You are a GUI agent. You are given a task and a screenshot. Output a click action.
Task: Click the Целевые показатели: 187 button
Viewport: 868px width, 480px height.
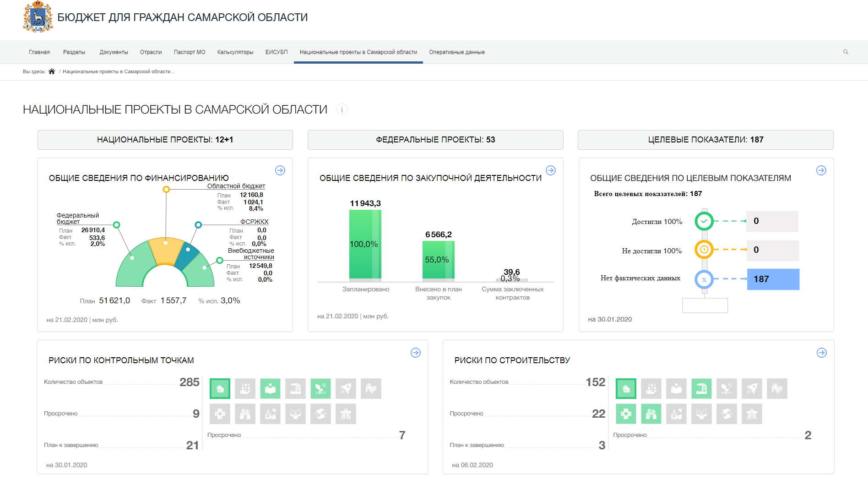tap(705, 140)
